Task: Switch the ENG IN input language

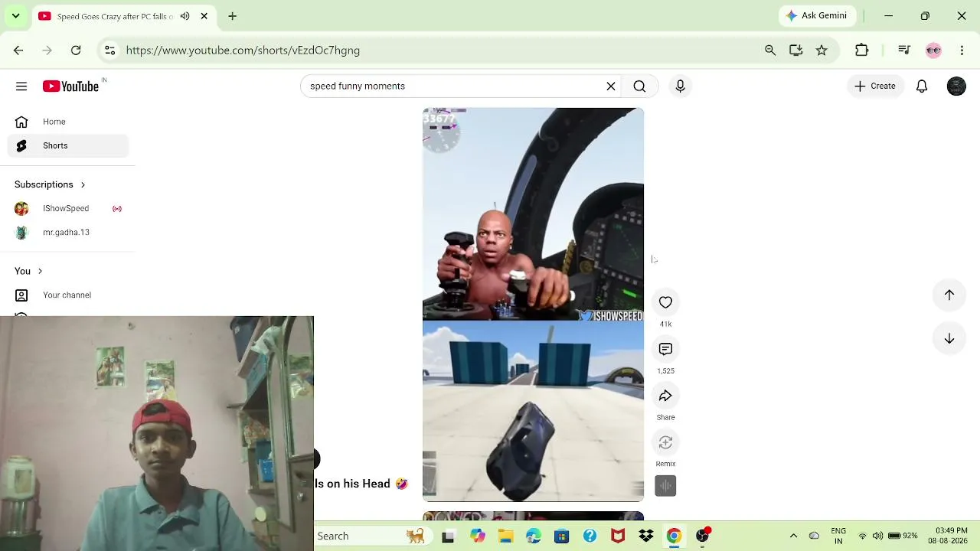Action: 838,536
